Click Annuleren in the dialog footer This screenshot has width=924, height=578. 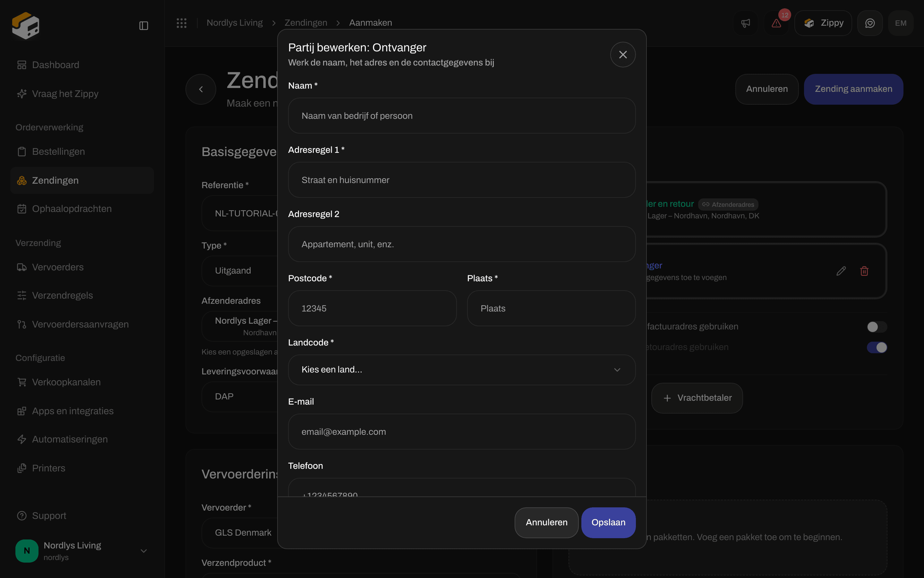point(546,522)
